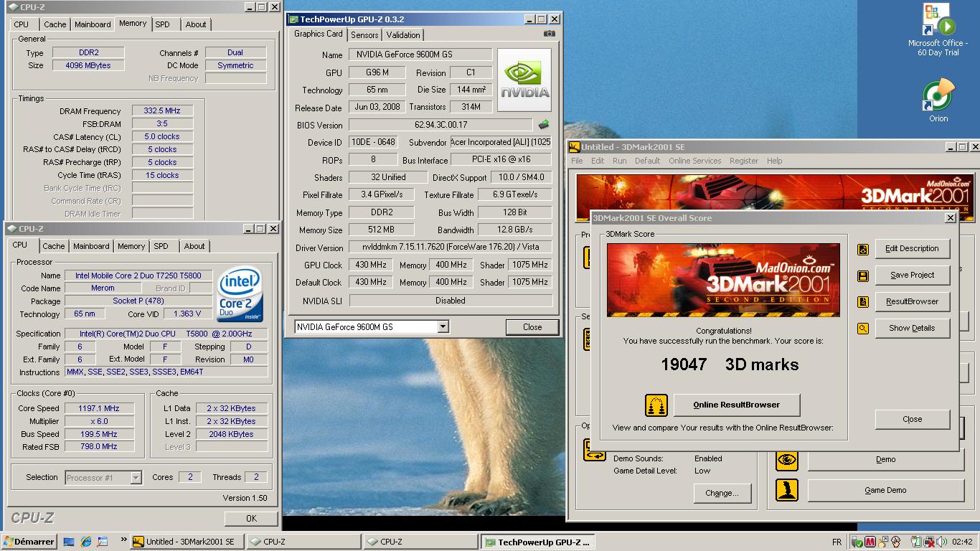
Task: Open SPD tab in CPU-Z Memory window
Action: [x=163, y=24]
